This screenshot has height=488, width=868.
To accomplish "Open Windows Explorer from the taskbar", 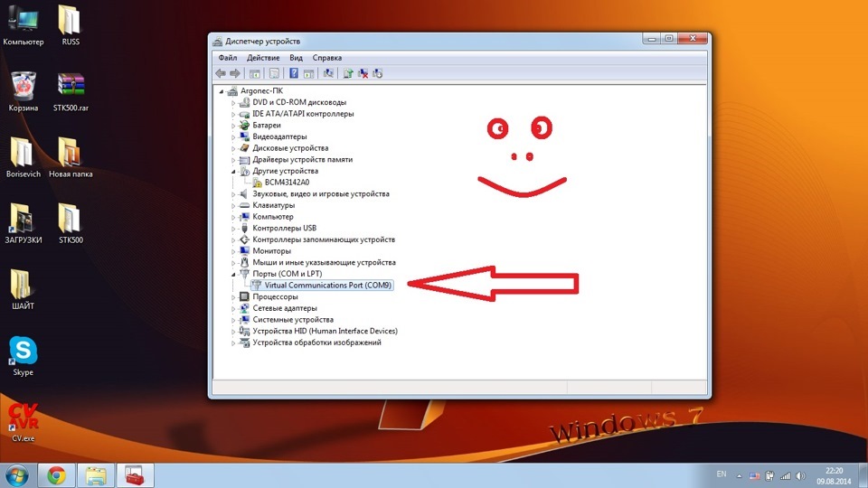I will point(96,475).
